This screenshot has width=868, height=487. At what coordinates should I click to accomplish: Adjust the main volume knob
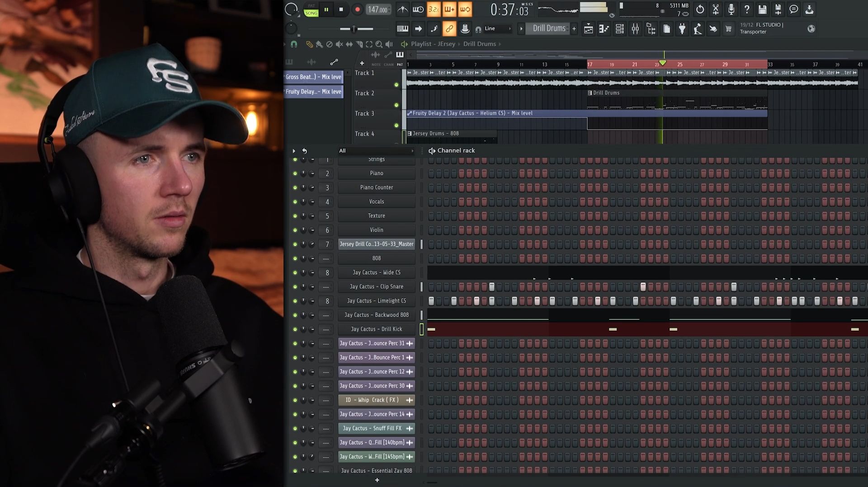point(292,9)
